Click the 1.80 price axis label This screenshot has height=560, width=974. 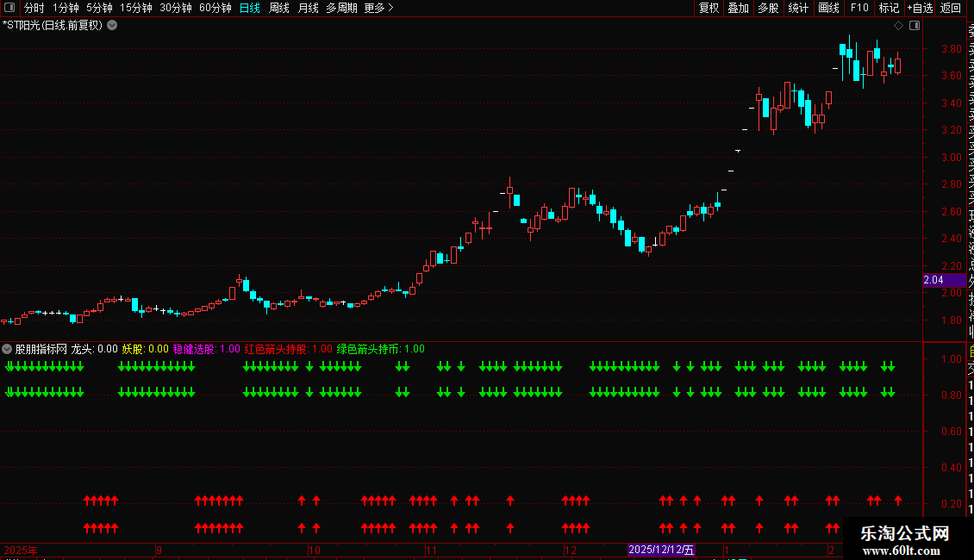pos(951,320)
